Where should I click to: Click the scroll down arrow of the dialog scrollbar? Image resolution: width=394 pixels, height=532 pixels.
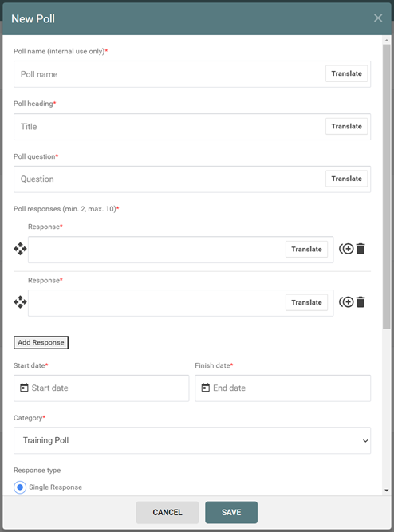pyautogui.click(x=387, y=491)
